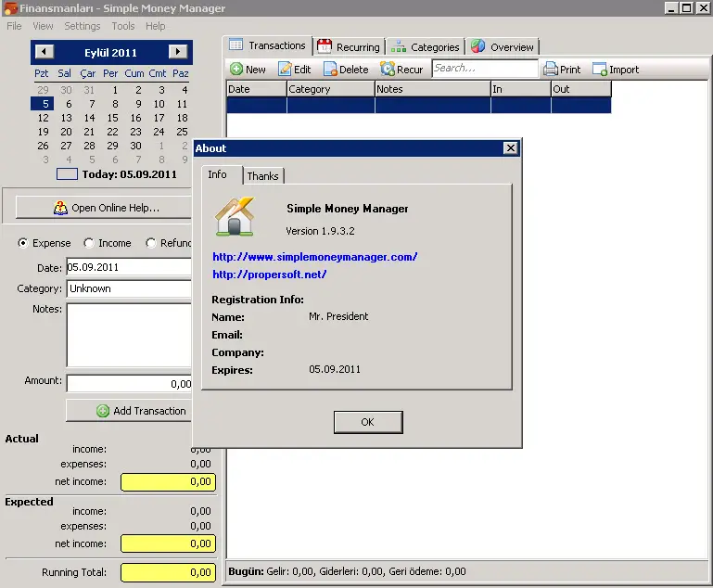Click the Recur clock icon
The image size is (713, 588).
pyautogui.click(x=388, y=70)
